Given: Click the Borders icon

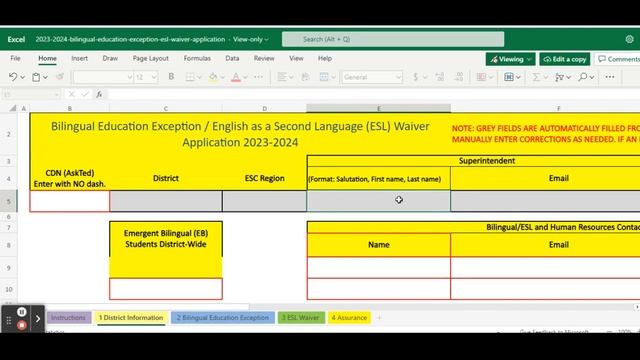Looking at the screenshot, I should (x=190, y=77).
